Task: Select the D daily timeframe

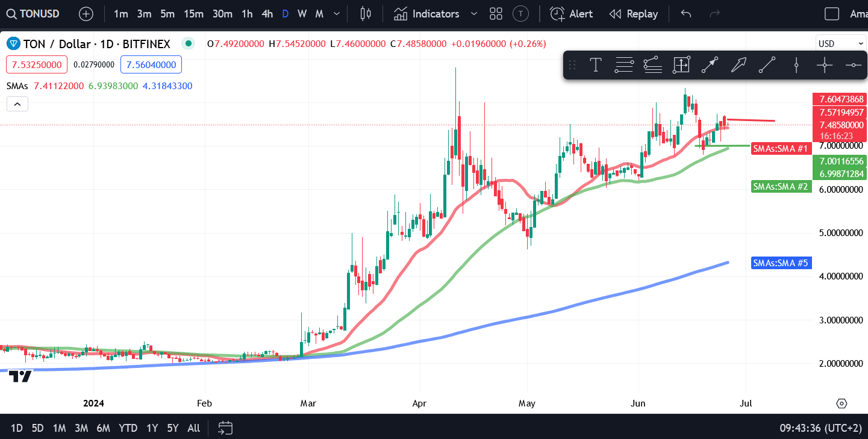Action: (286, 14)
